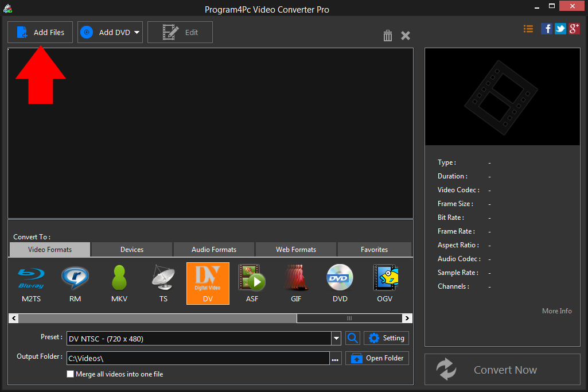
Task: Select the DV Digital Video format icon
Action: point(208,282)
